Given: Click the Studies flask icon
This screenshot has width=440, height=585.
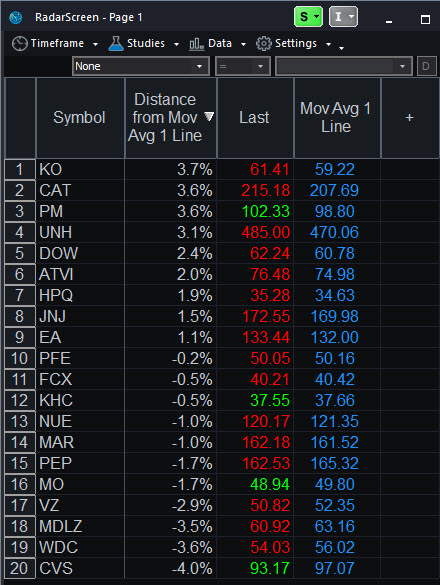Looking at the screenshot, I should tap(116, 44).
